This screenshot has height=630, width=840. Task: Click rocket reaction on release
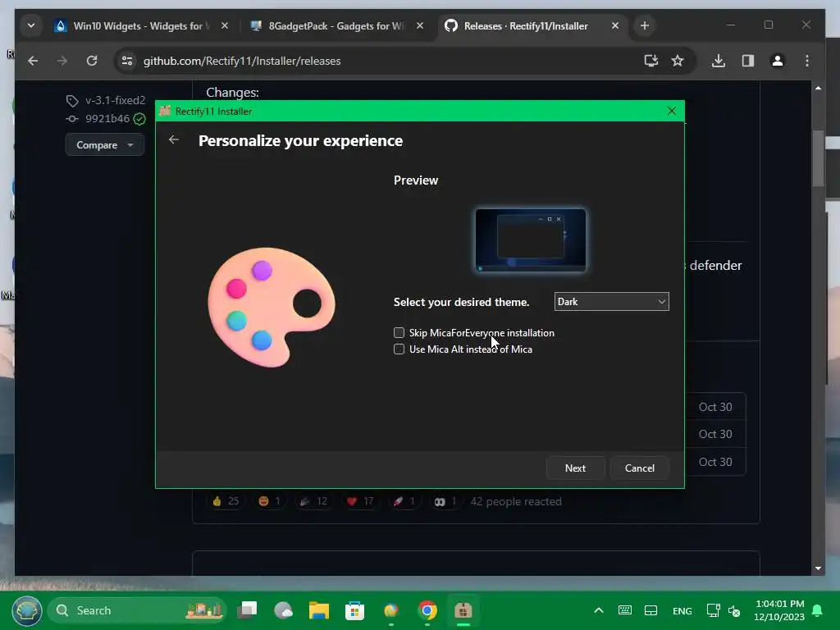(x=404, y=501)
